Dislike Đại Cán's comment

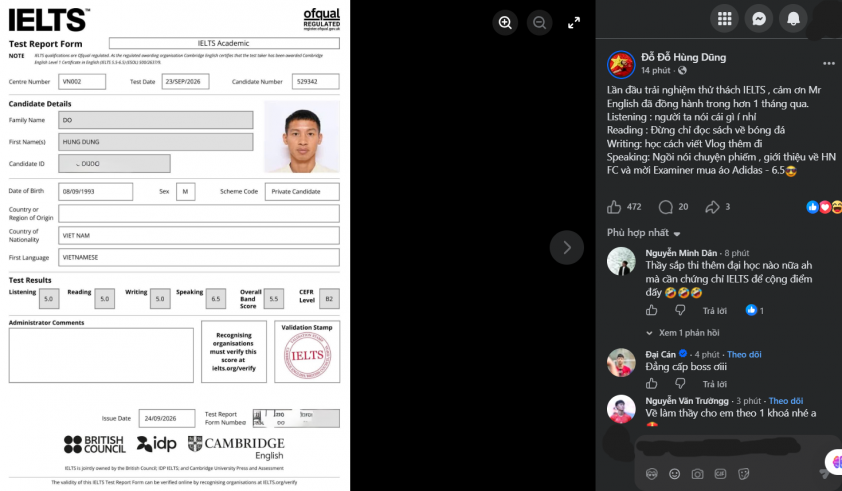click(x=680, y=384)
